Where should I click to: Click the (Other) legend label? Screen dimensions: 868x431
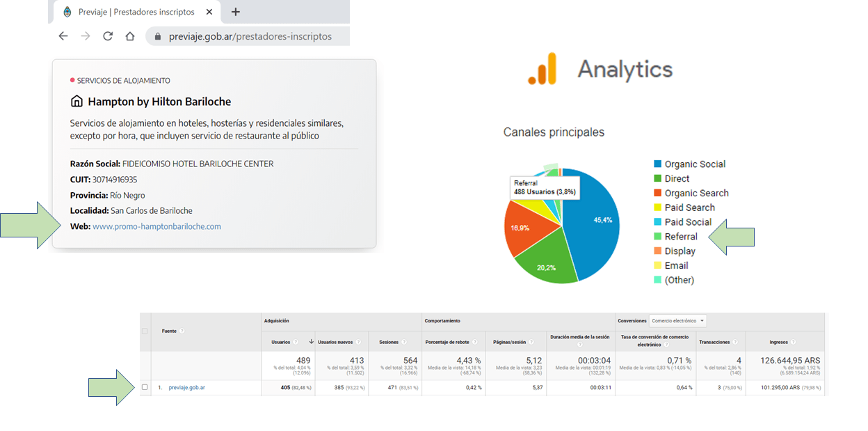point(680,280)
